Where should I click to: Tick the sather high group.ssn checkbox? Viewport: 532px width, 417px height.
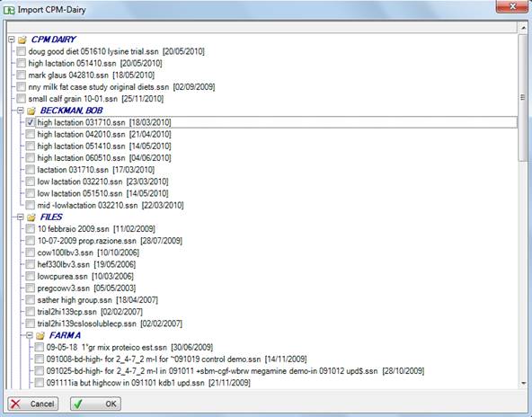pos(31,300)
